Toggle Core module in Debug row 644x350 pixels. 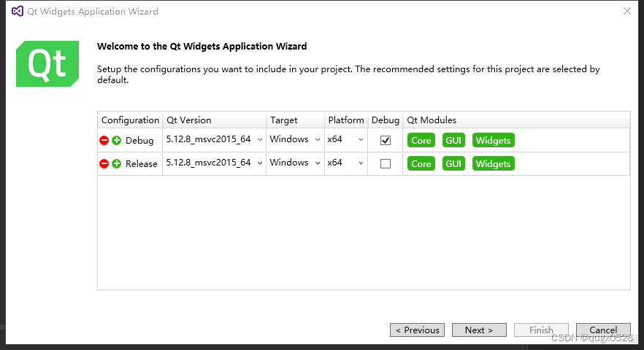[x=421, y=140]
